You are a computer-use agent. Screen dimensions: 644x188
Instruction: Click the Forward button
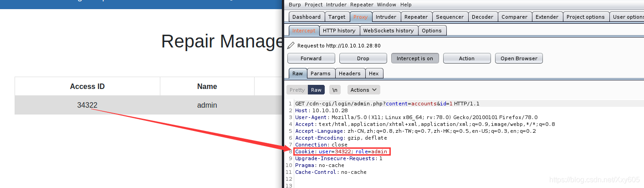tap(311, 58)
